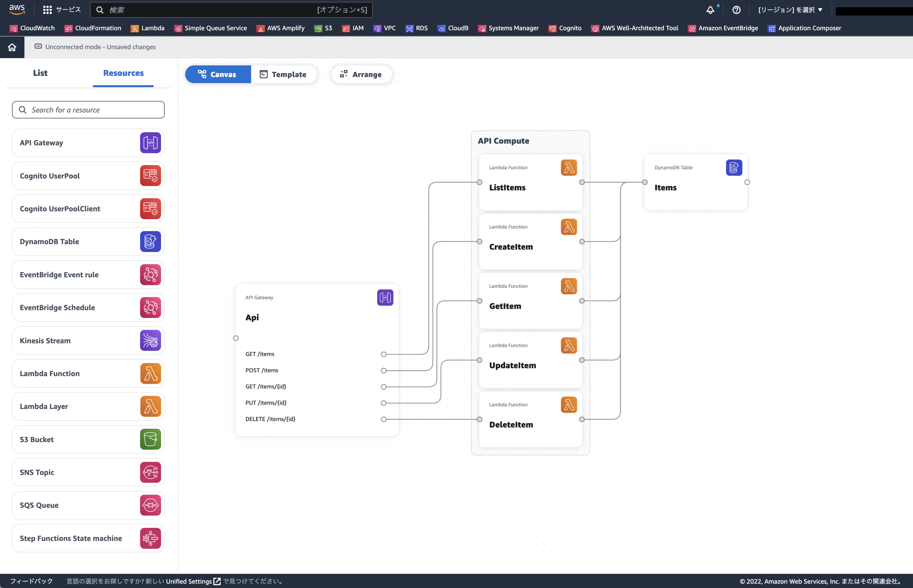Select the ListItems function name
The width and height of the screenshot is (913, 588).
tap(508, 187)
